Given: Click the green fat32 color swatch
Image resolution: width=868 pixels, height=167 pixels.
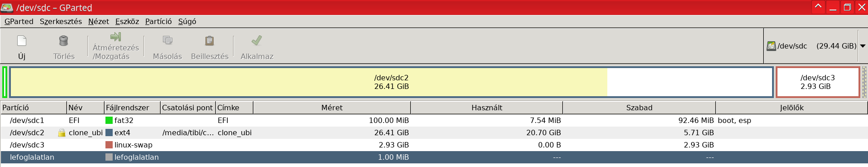Looking at the screenshot, I should (109, 120).
